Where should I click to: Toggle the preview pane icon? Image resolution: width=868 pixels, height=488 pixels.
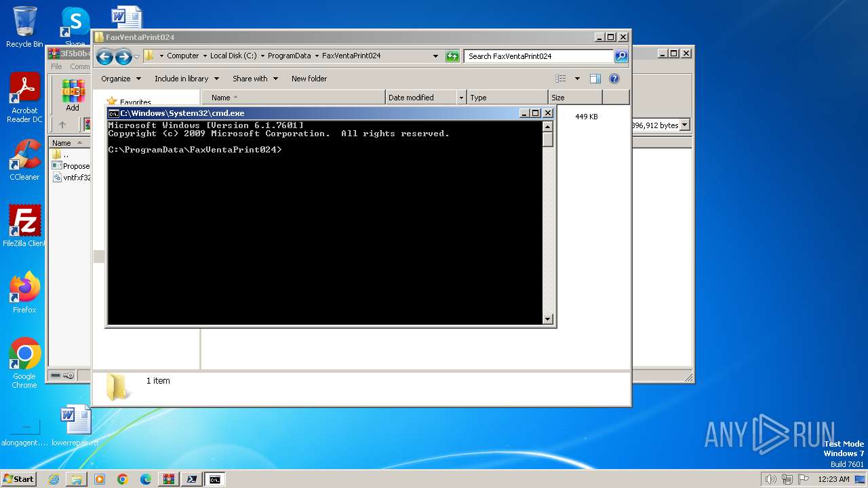click(x=595, y=79)
